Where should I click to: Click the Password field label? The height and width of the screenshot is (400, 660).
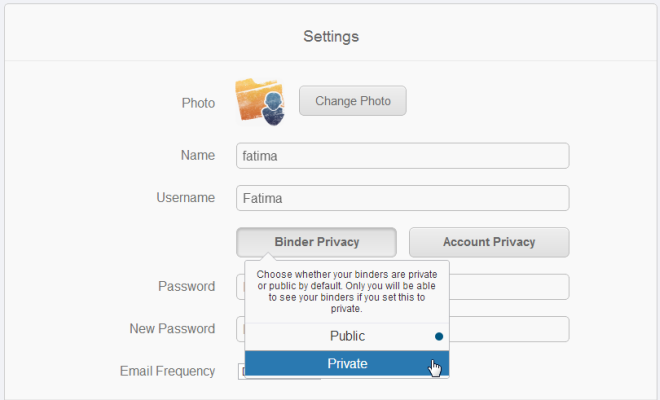[x=186, y=286]
